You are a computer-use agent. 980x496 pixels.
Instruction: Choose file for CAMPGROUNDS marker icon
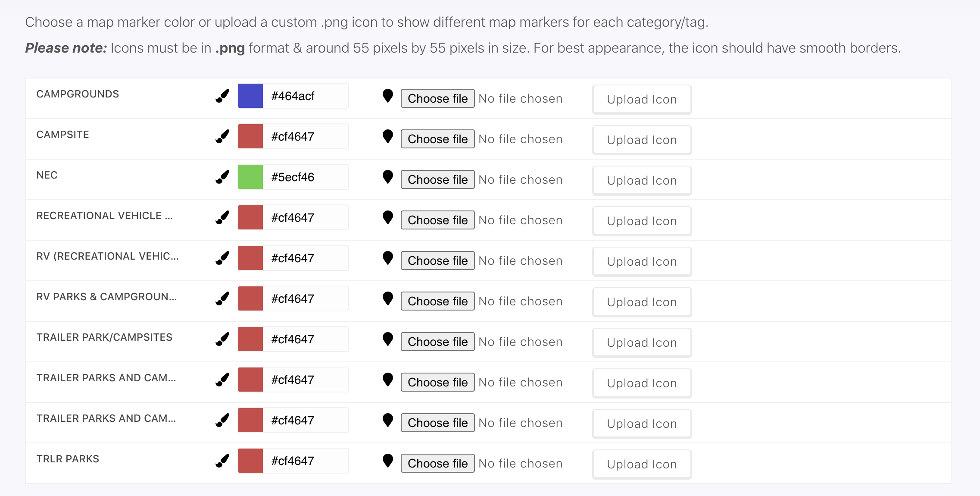tap(438, 98)
